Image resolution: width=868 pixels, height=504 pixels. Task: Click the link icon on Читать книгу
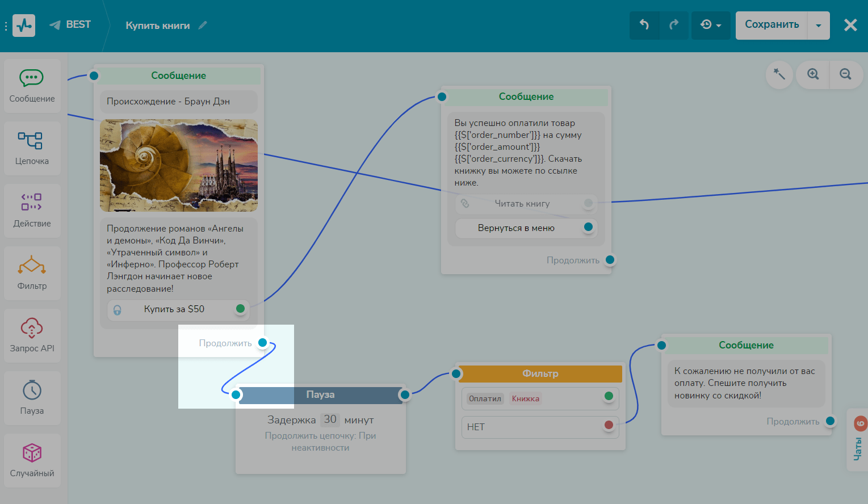(465, 203)
